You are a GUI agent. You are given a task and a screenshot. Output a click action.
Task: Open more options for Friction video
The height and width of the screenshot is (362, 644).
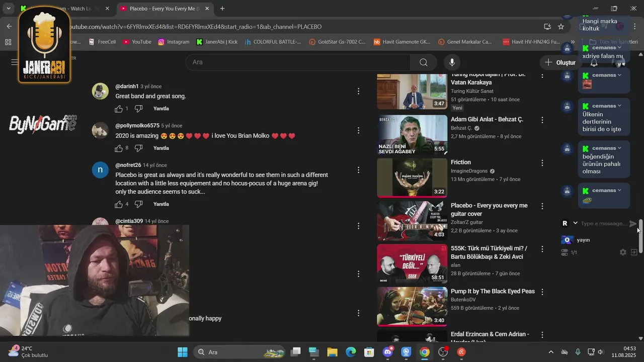(x=542, y=163)
